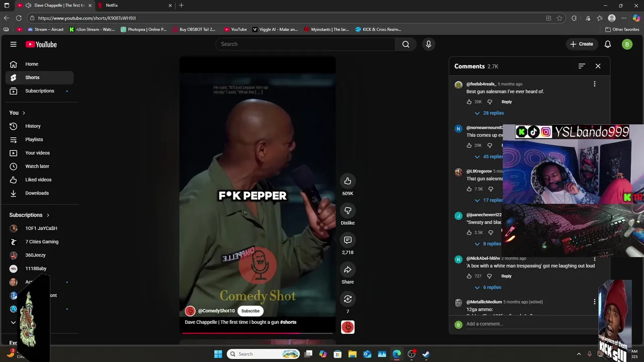644x362 pixels.
Task: Open the comments sort options icon
Action: tap(582, 66)
